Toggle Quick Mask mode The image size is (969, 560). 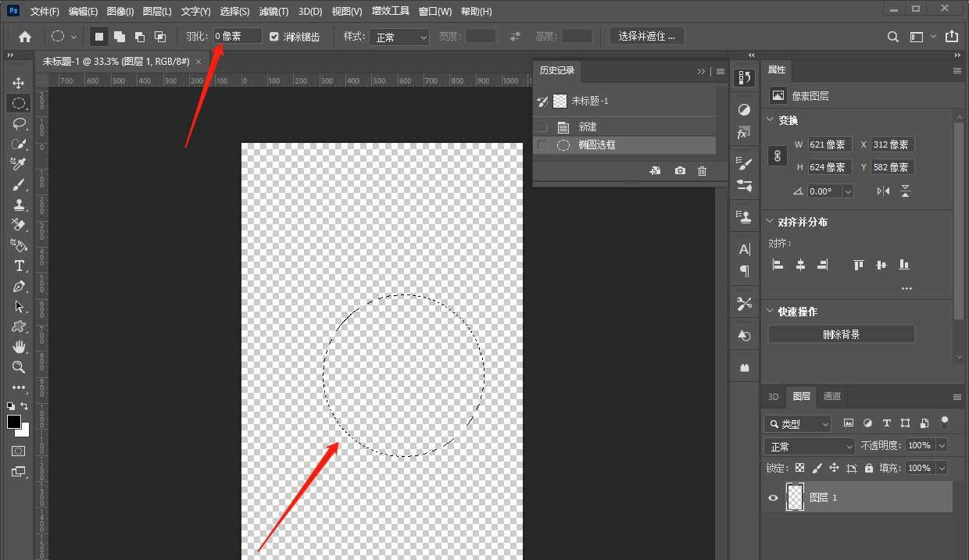[x=19, y=451]
